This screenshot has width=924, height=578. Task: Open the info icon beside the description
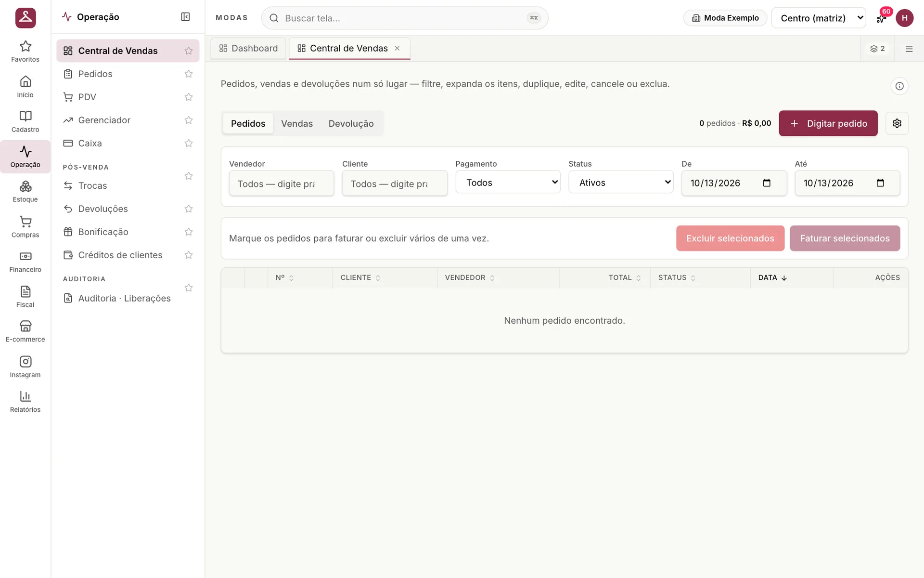point(899,86)
